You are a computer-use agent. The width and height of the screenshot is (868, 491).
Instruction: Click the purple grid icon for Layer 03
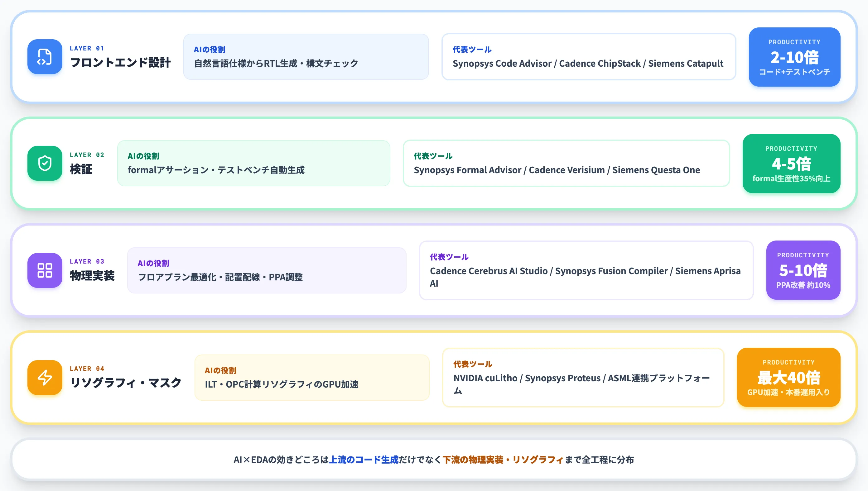pos(45,270)
